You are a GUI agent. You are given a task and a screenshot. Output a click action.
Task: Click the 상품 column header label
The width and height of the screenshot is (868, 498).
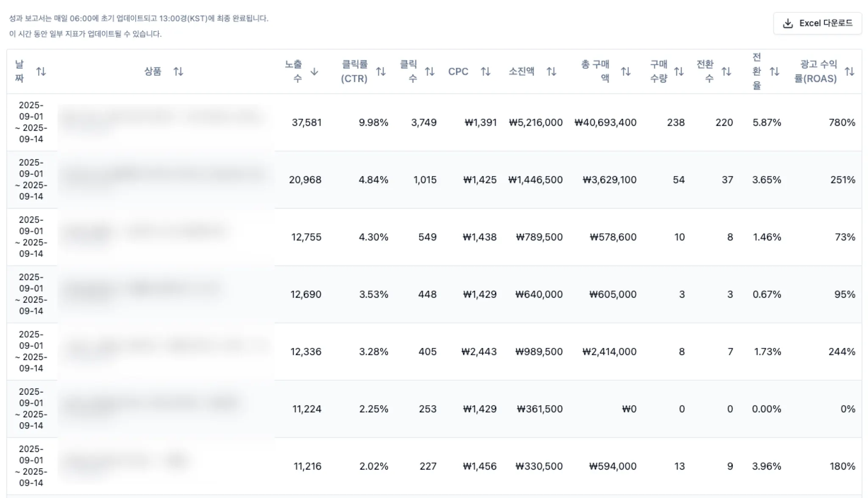point(153,72)
